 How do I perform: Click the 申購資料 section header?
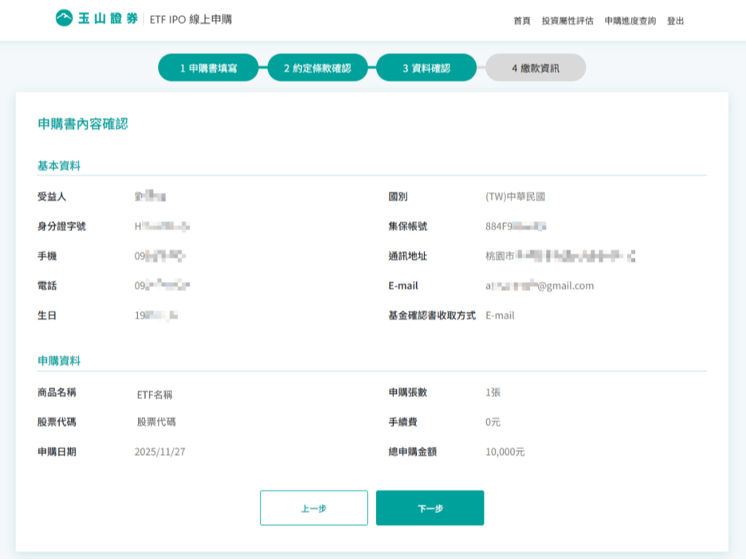[x=59, y=361]
